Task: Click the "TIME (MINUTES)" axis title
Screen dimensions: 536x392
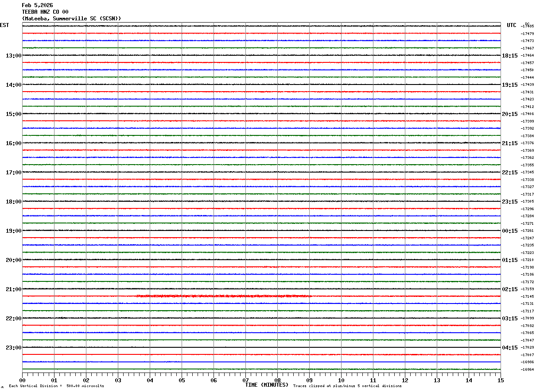Action: coord(267,385)
